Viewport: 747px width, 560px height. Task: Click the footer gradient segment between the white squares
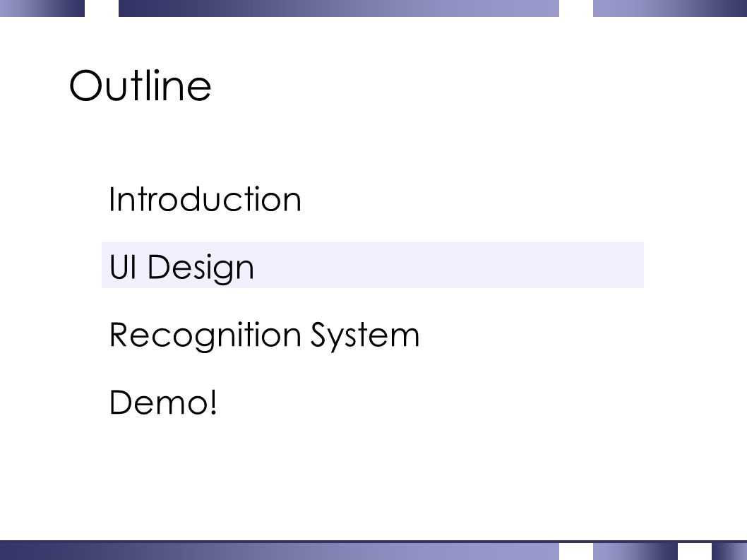coord(635,552)
